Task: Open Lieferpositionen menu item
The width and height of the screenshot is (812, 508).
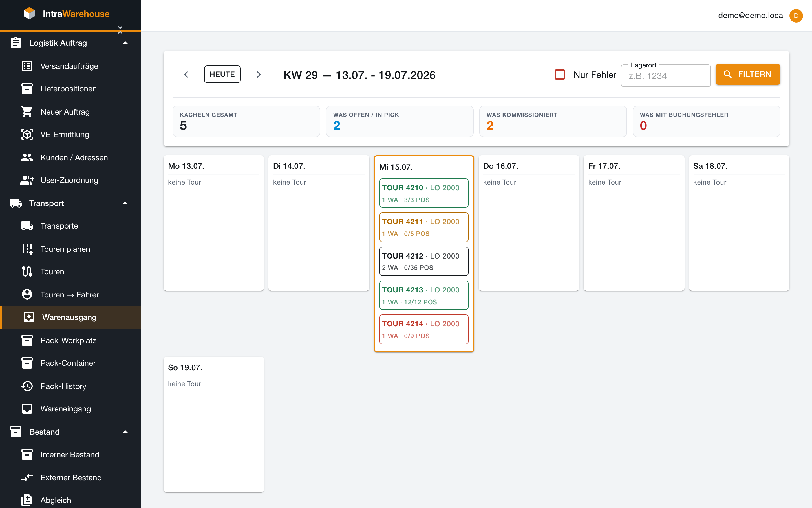Action: 70,89
